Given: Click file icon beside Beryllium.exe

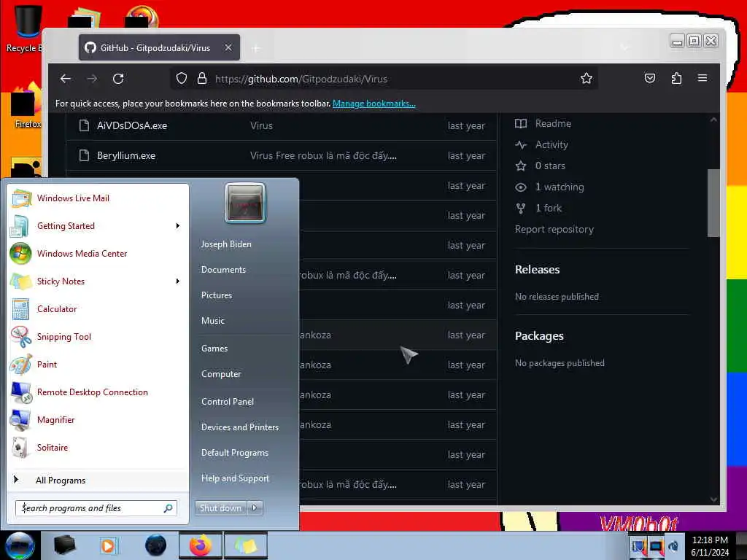Looking at the screenshot, I should pos(85,156).
